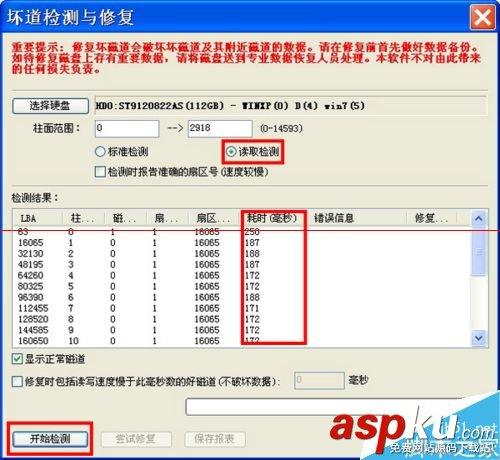500x460 pixels.
Task: Enable 修复时包括读写速度慢于此毫秒数的好磁道 checkbox
Action: (17, 381)
